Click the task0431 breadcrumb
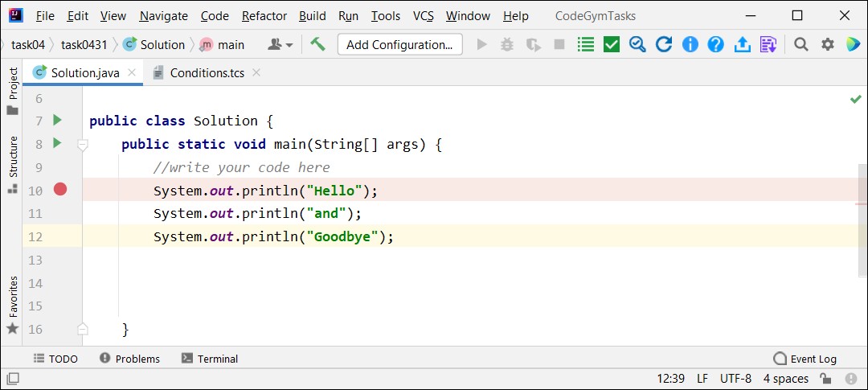The image size is (868, 390). pos(84,45)
